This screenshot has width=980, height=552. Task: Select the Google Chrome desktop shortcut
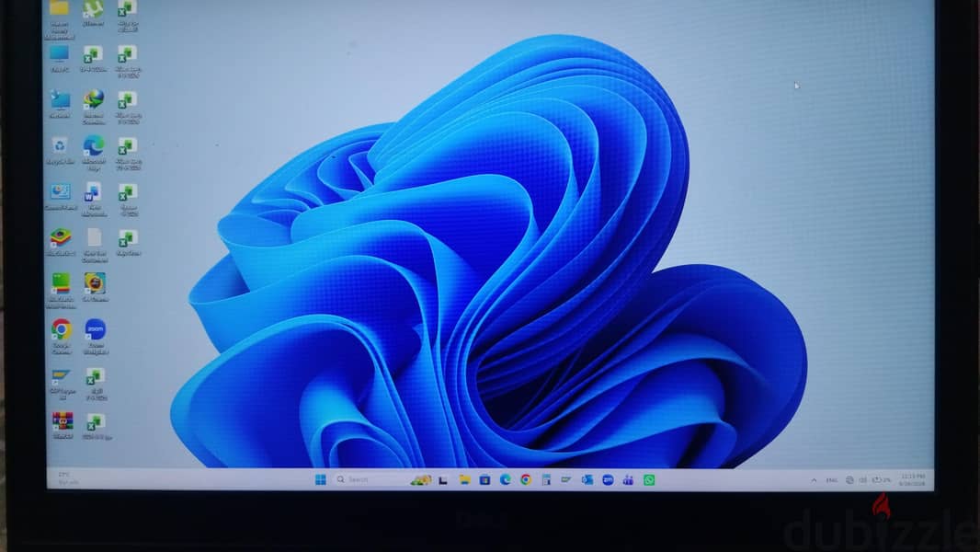62,337
